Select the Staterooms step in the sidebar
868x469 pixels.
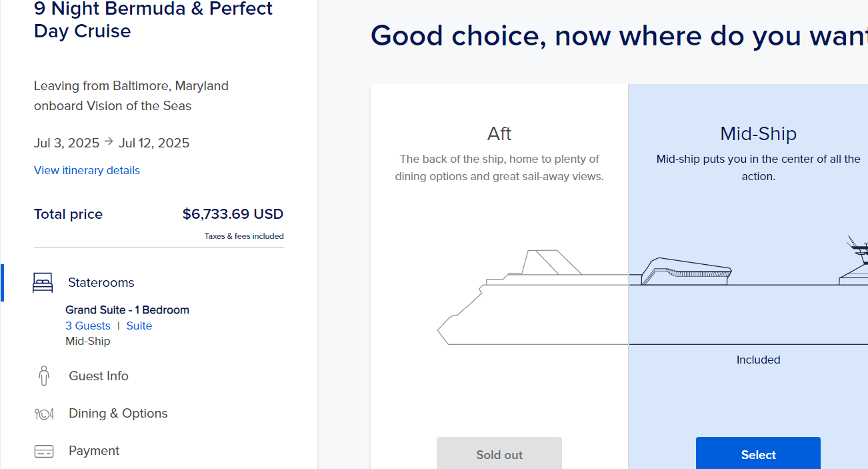click(x=101, y=282)
